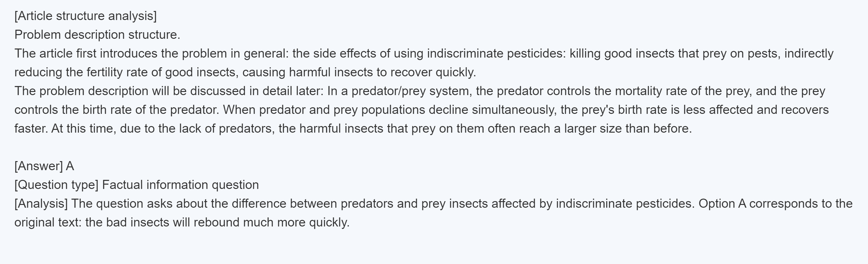Click the "Factual information question" text
This screenshot has width=868, height=264.
180,185
